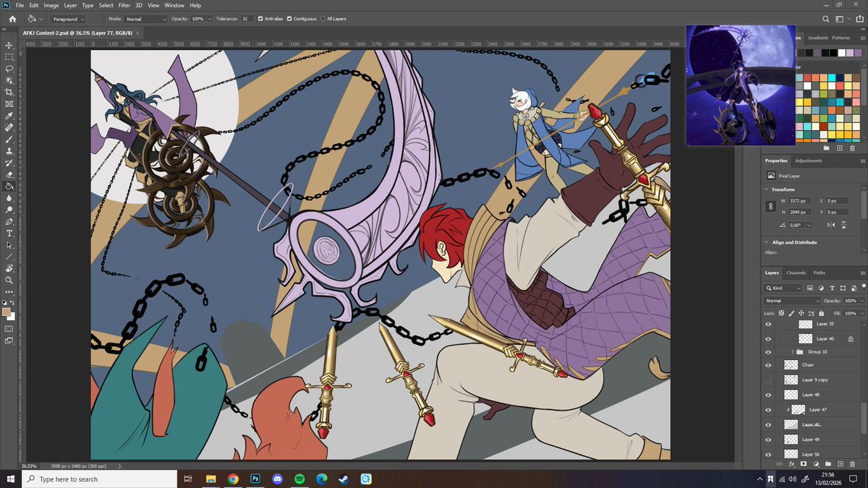Disable the Anti-alias checkbox
The width and height of the screenshot is (868, 488).
[260, 19]
